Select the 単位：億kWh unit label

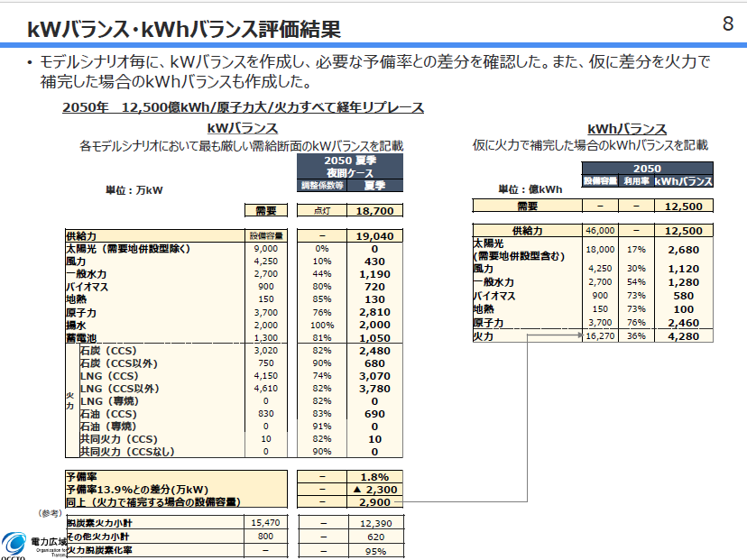coord(530,189)
